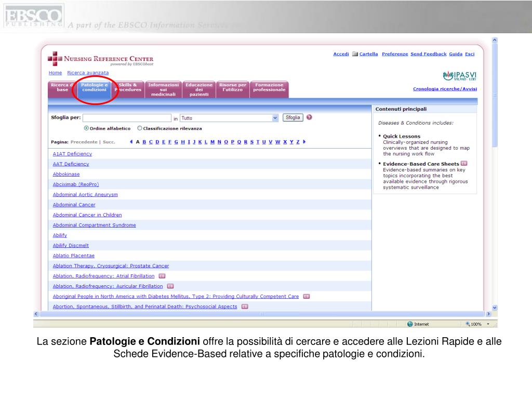Click the Send Feedback link
This screenshot has width=532, height=399.
pos(429,54)
